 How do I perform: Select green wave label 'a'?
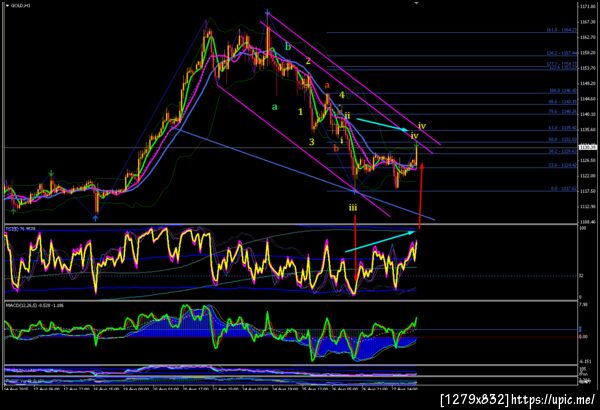point(274,107)
